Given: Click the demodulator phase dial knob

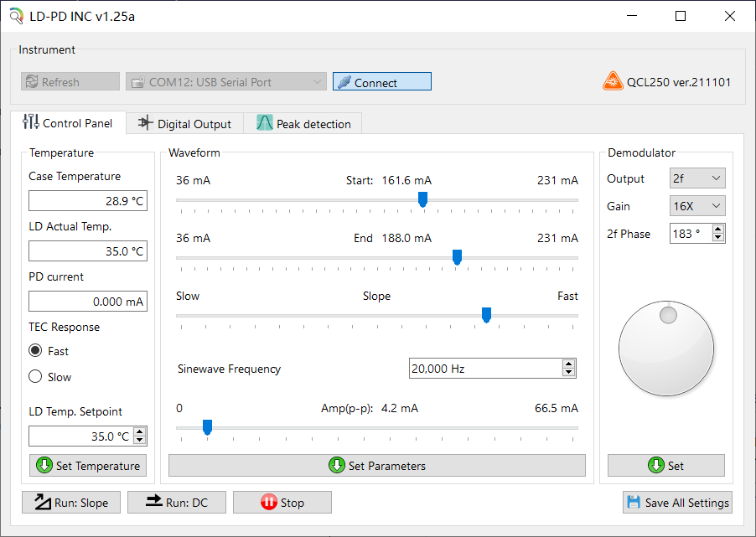Looking at the screenshot, I should pyautogui.click(x=666, y=349).
